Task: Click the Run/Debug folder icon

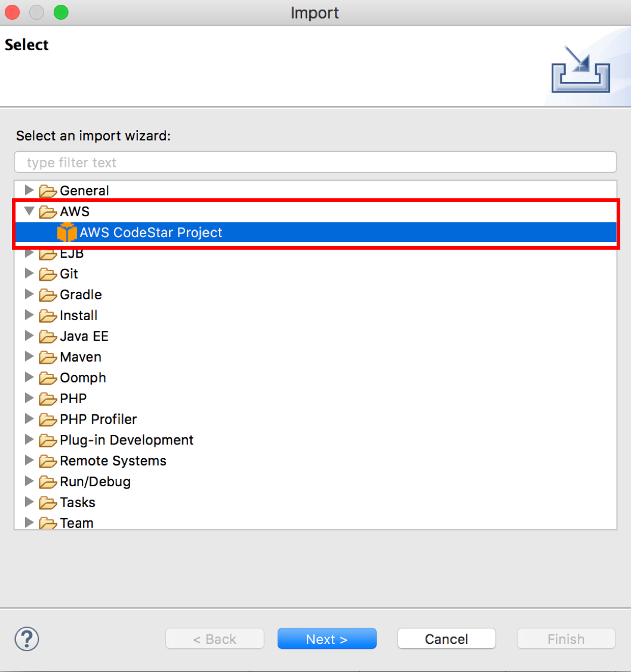Action: click(48, 482)
